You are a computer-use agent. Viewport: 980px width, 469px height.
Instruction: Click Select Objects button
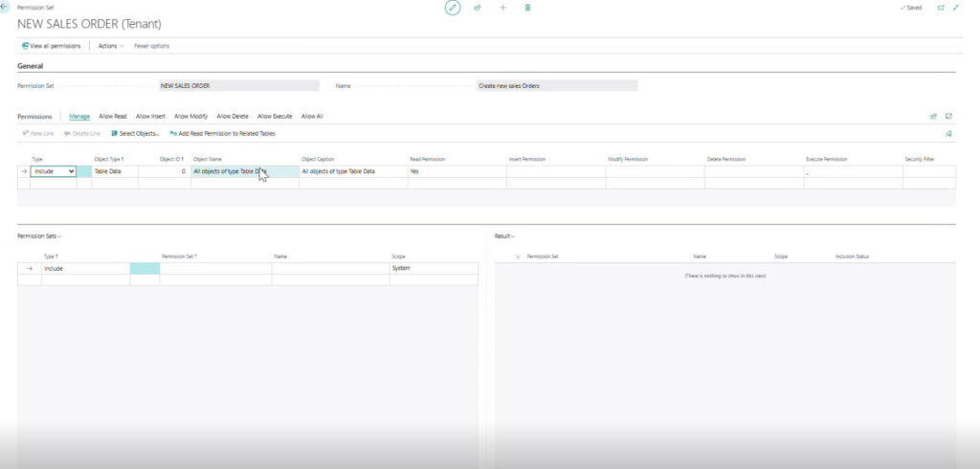[x=134, y=133]
